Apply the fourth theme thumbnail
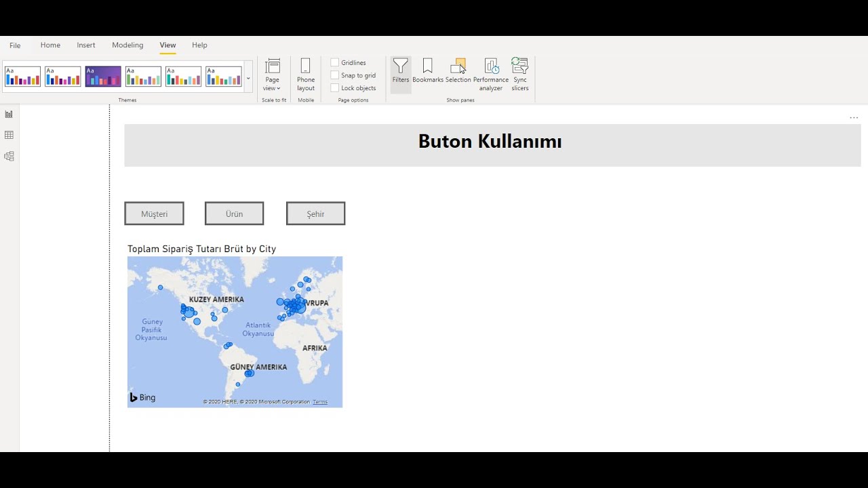The image size is (868, 488). pos(143,77)
